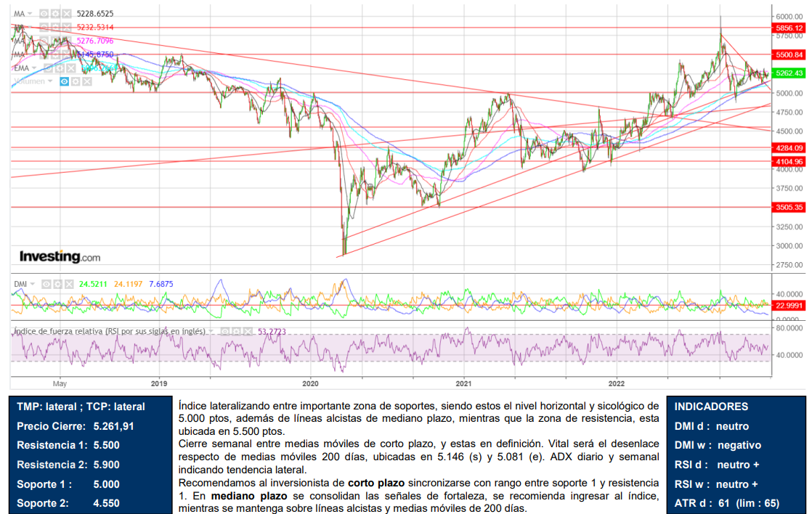The image size is (812, 514).
Task: Expand the top MA legend dropdown arrow
Action: tap(31, 14)
